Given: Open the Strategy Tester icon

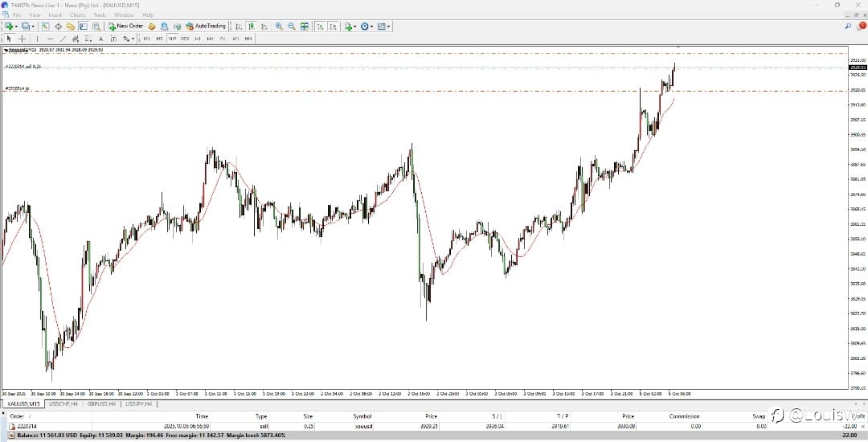Looking at the screenshot, I should [96, 26].
